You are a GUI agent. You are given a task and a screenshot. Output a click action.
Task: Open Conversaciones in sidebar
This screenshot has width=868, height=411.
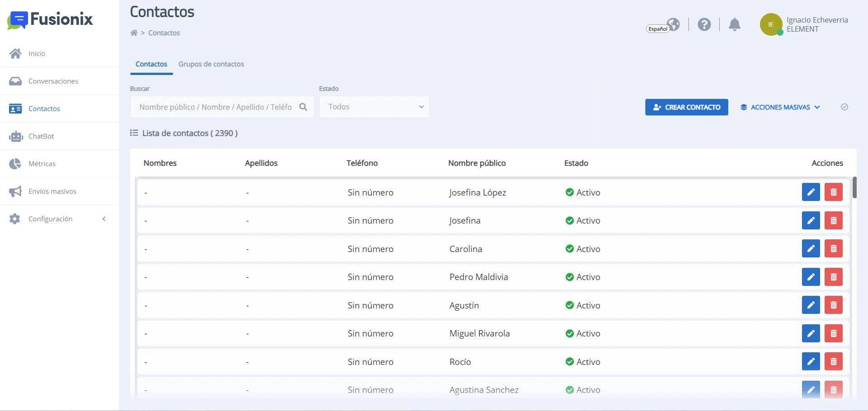click(x=59, y=81)
